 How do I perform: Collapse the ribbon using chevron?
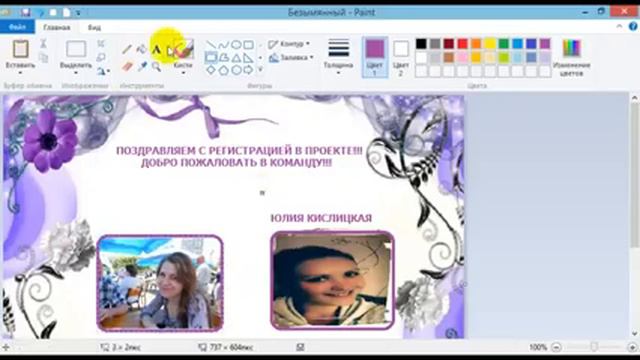pyautogui.click(x=619, y=27)
